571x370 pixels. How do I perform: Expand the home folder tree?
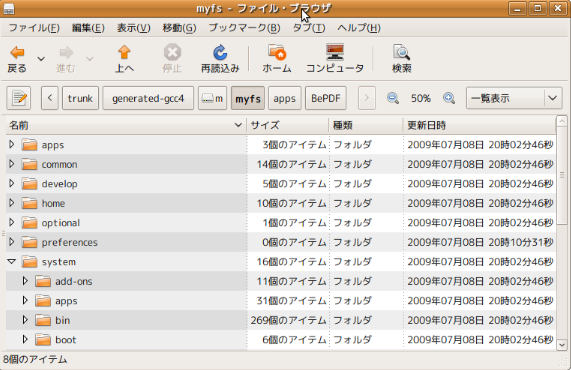(x=12, y=203)
